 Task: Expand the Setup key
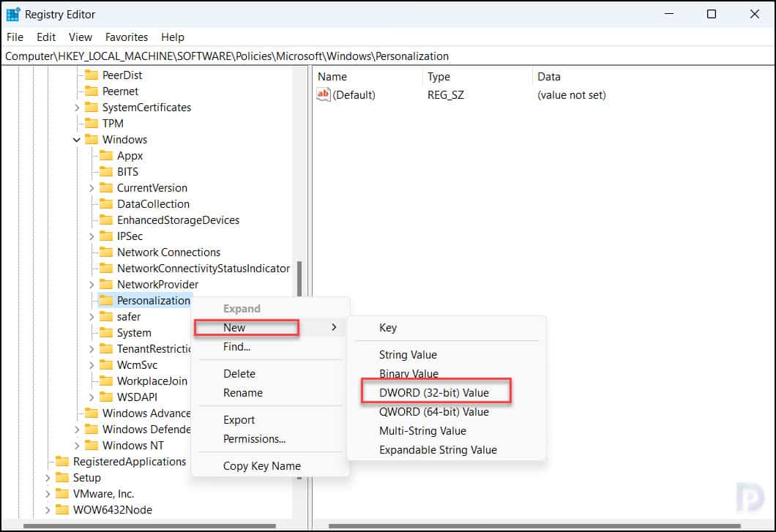pos(48,478)
